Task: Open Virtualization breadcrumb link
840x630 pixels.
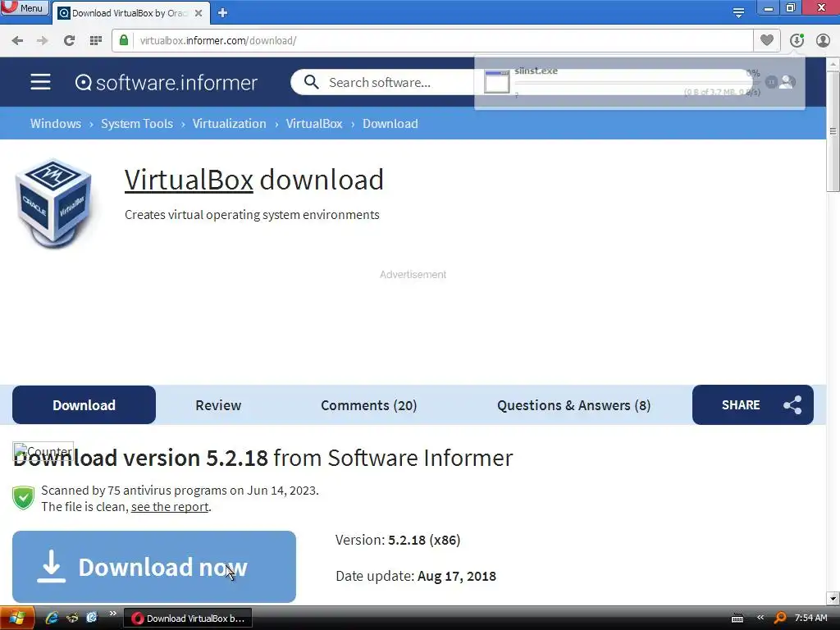Action: [230, 124]
